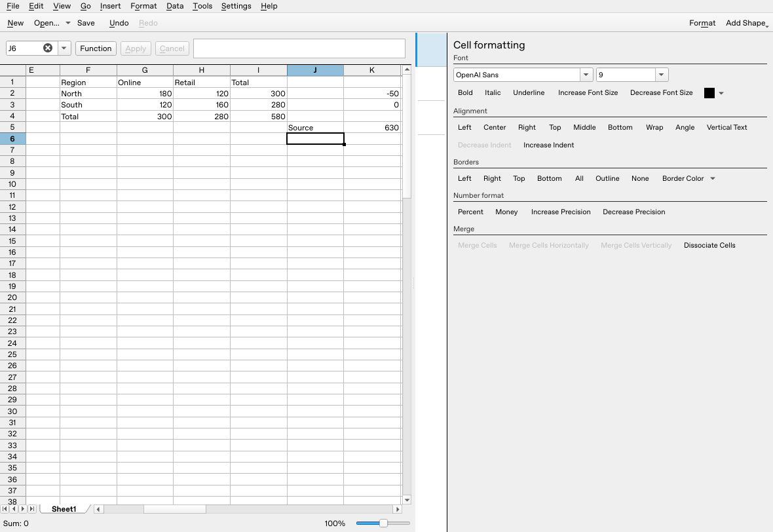Open the File menu
The image size is (773, 532).
coord(13,6)
